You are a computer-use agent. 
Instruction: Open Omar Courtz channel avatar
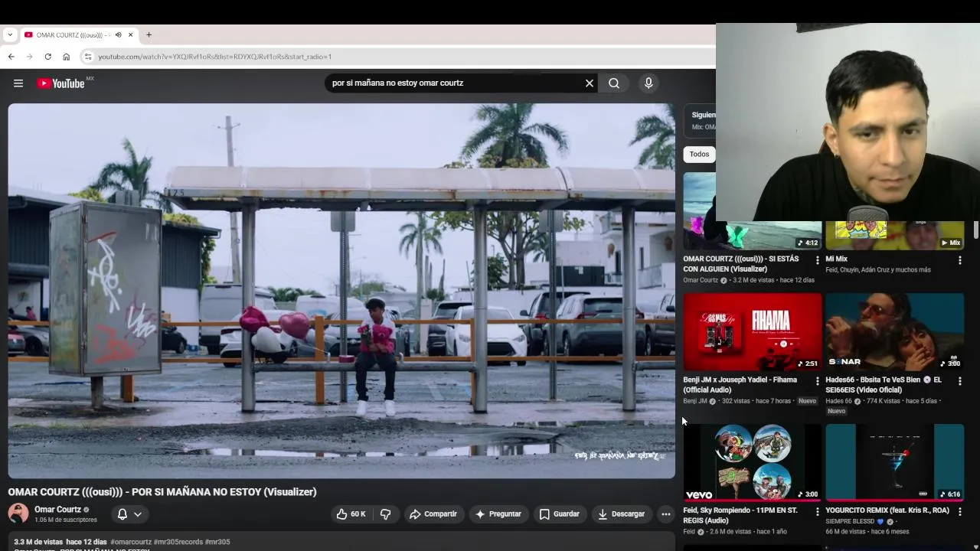click(18, 514)
